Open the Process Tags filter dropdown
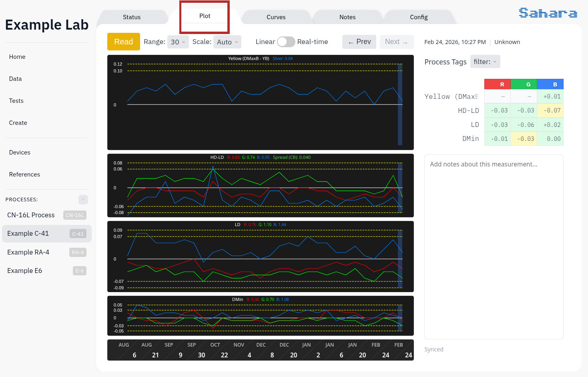Screen dimensions: 588x377 pyautogui.click(x=485, y=61)
